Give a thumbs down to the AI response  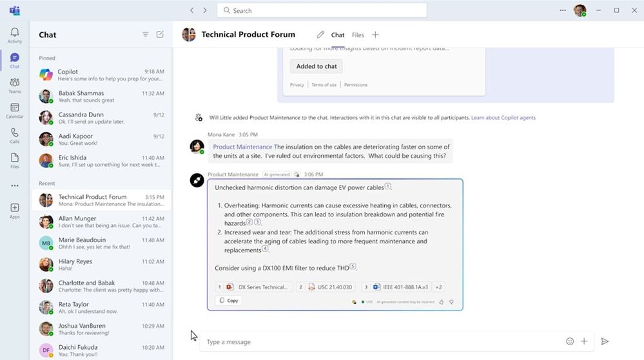click(x=451, y=301)
